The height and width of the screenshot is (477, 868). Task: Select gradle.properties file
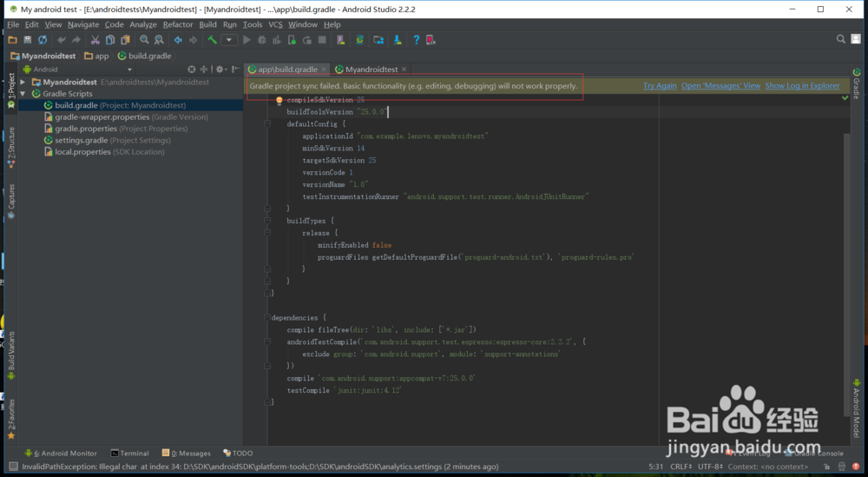point(130,129)
